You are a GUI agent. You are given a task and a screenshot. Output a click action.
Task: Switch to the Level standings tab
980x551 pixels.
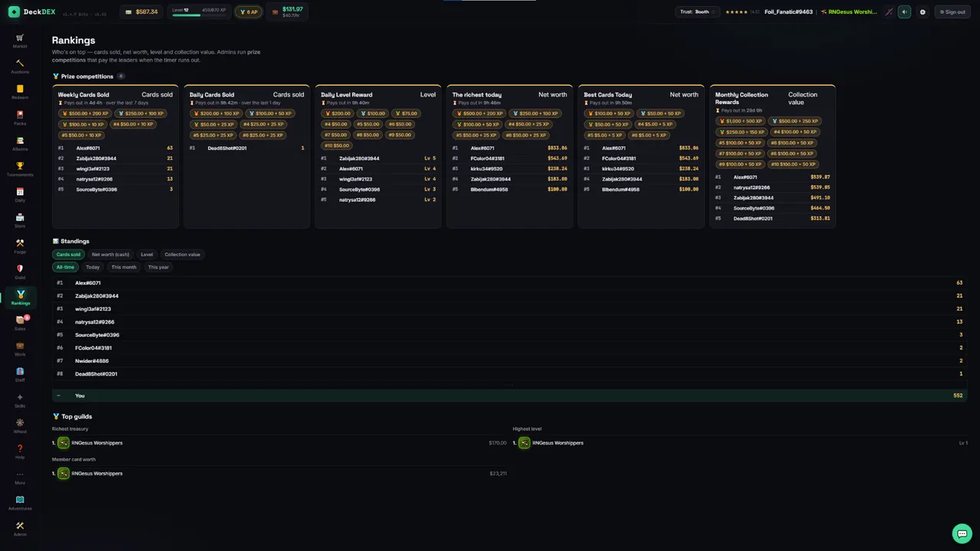(146, 254)
